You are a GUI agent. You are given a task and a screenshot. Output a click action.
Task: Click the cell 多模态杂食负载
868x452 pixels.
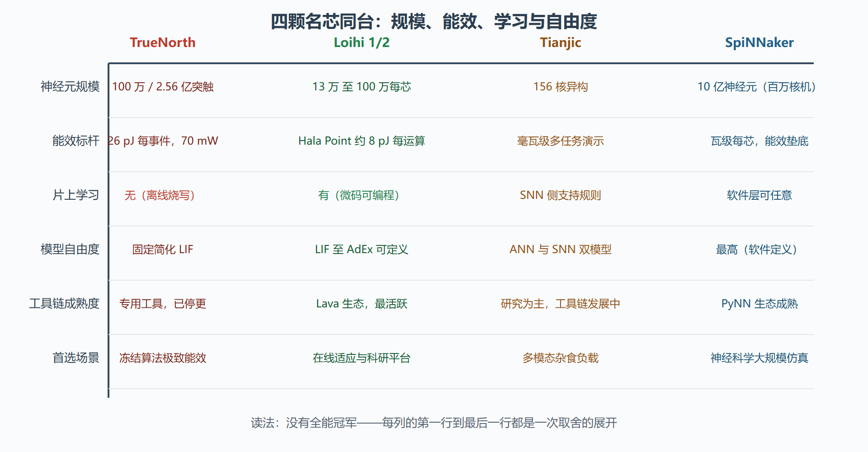point(561,358)
